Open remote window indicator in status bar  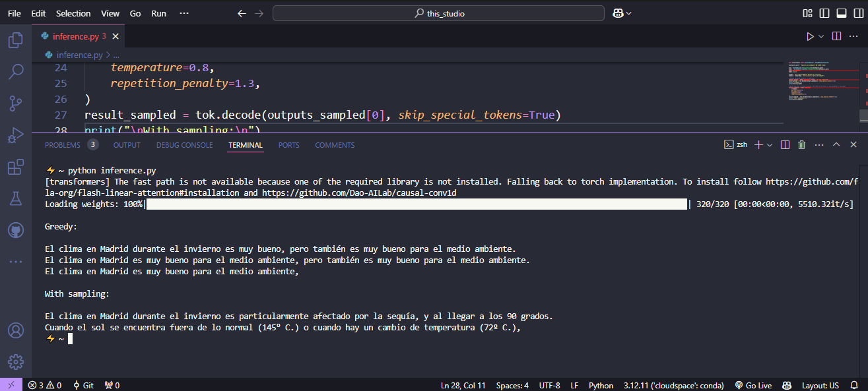point(11,385)
